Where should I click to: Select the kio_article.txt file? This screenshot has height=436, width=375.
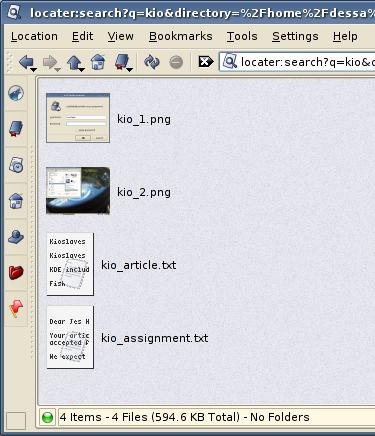(x=138, y=265)
